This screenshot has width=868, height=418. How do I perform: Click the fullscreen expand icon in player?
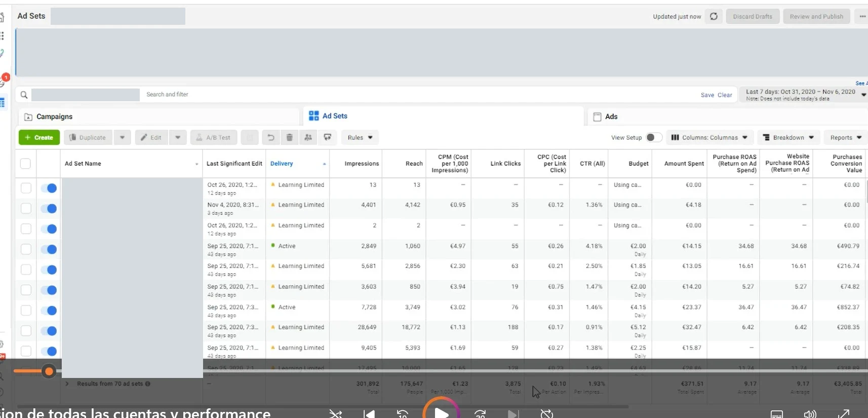tap(843, 414)
